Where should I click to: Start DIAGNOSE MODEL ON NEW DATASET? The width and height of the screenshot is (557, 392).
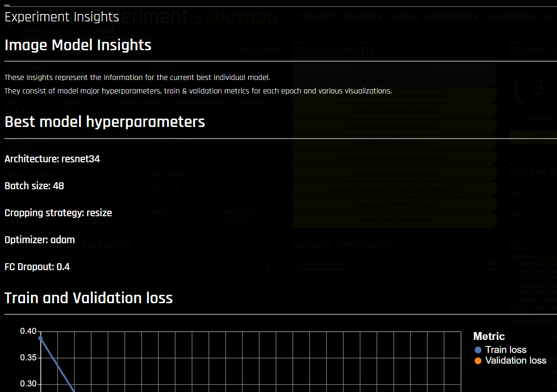click(x=394, y=96)
